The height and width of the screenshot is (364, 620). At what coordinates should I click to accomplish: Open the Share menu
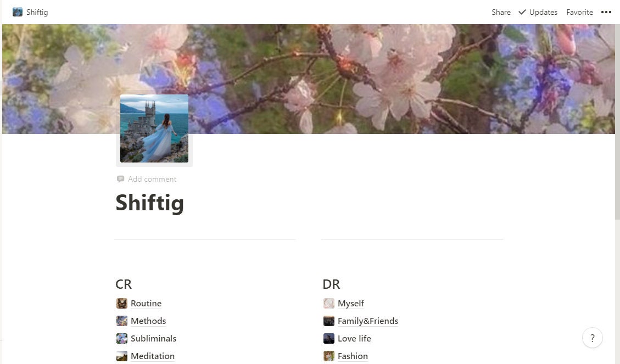[501, 12]
